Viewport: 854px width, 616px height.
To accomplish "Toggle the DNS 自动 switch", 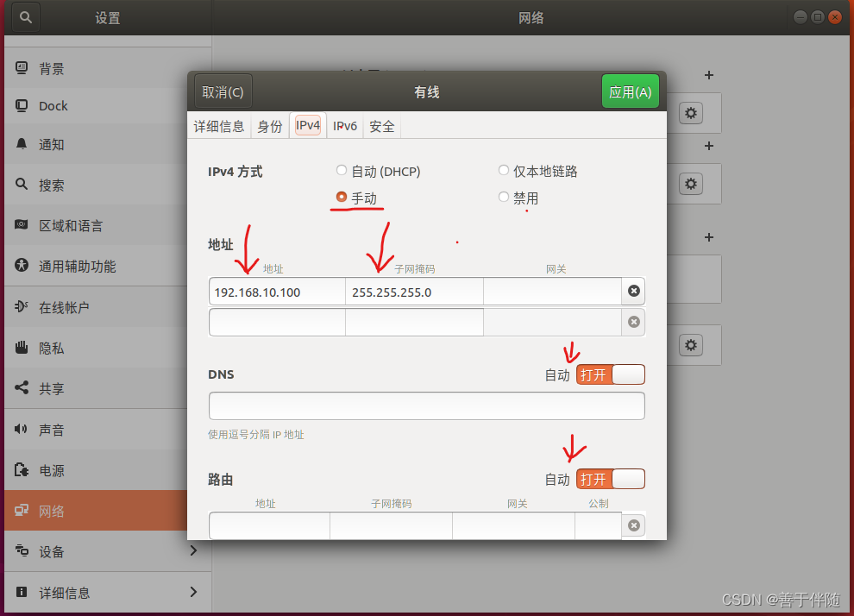I will pyautogui.click(x=611, y=374).
